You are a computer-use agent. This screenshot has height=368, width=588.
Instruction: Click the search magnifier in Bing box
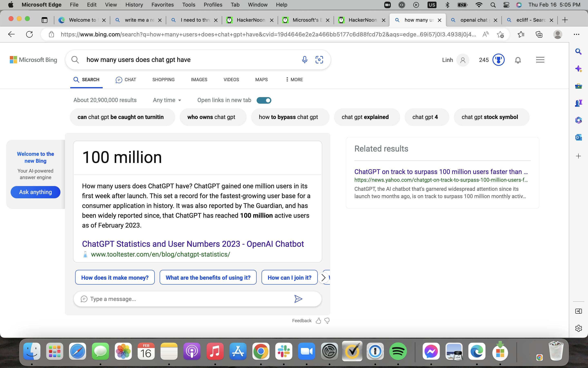75,60
